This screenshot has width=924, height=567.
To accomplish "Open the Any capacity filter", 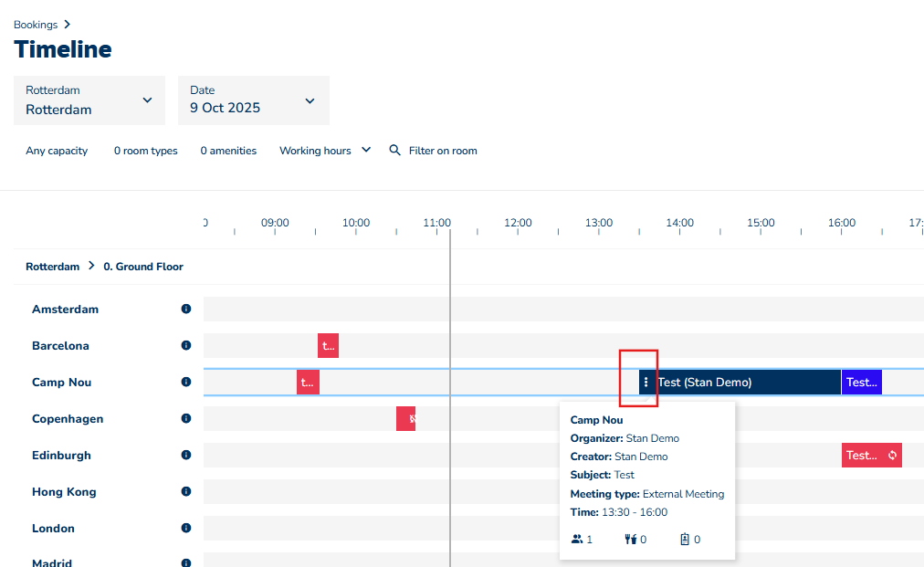I will (57, 151).
